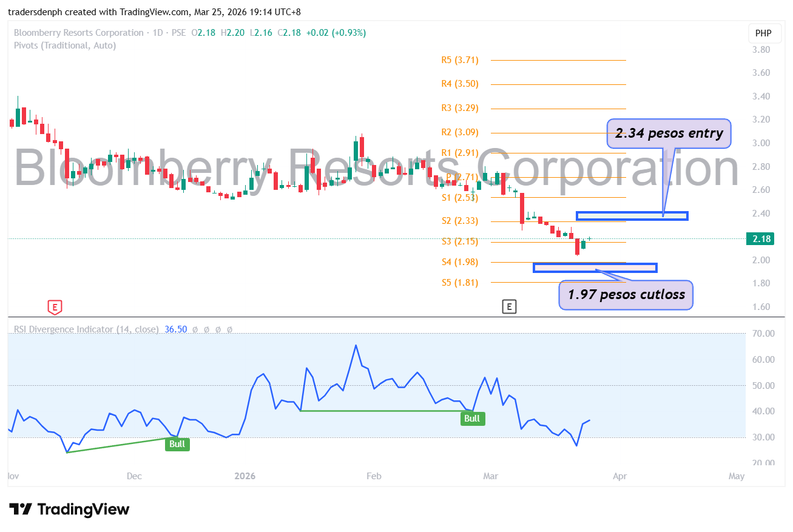Click the 2026 label on time axis
793x532 pixels.
click(x=245, y=476)
